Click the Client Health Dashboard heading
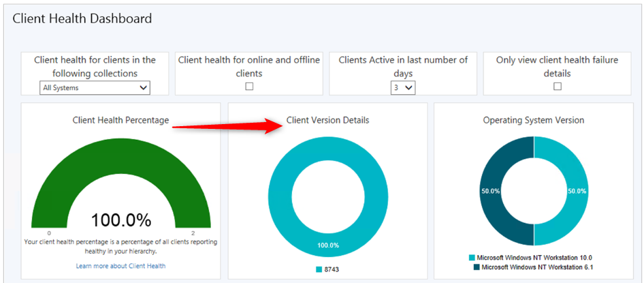Screen dimensions: 644x283 click(x=82, y=18)
